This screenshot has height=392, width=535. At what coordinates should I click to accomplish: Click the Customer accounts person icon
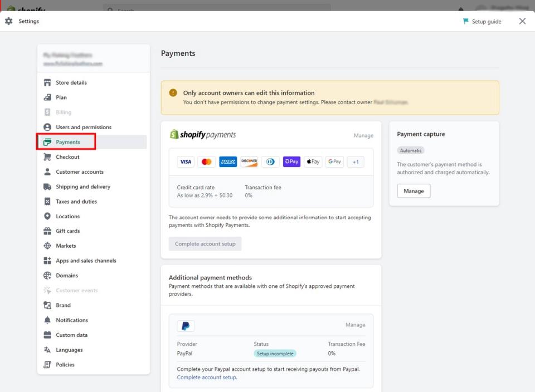(47, 172)
